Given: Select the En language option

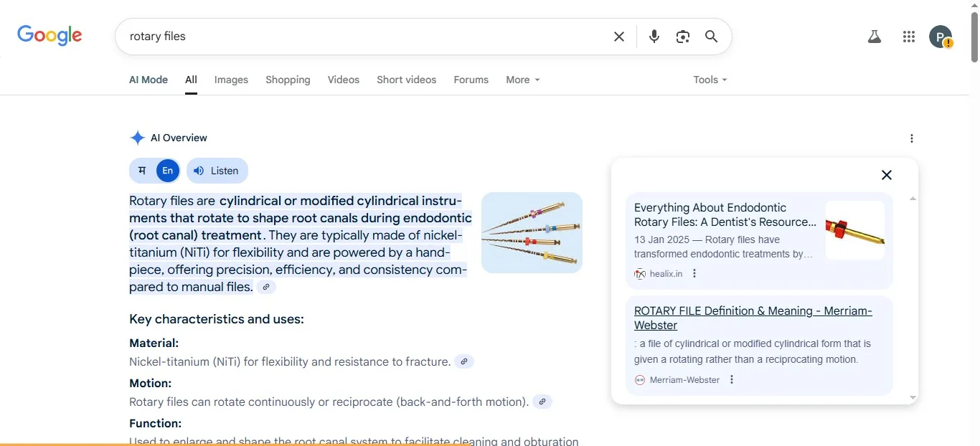Looking at the screenshot, I should click(x=168, y=171).
